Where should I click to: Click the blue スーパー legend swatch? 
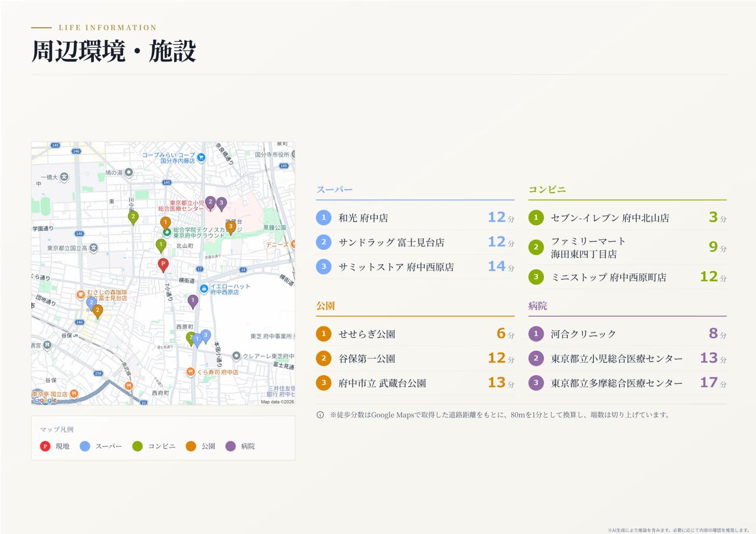[85, 446]
